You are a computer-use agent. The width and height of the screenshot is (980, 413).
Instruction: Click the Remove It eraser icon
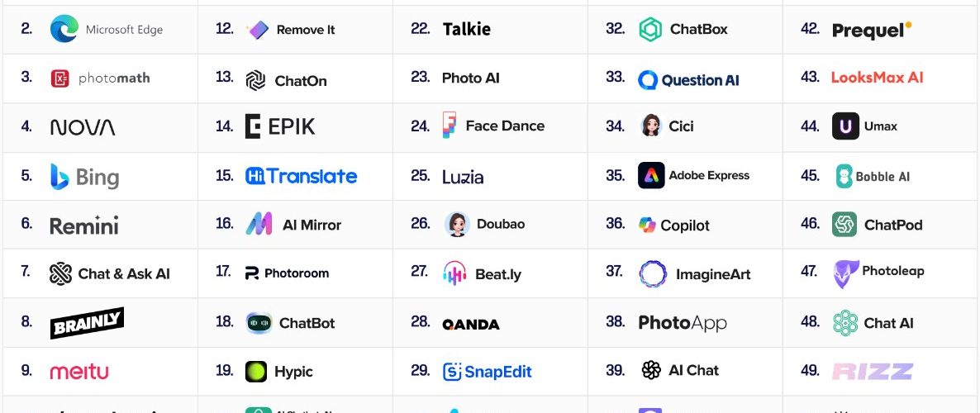pos(258,30)
